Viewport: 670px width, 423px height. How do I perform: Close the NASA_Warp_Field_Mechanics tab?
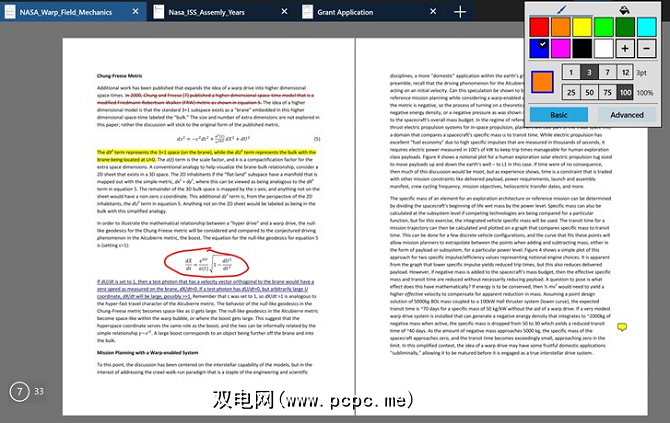point(135,12)
